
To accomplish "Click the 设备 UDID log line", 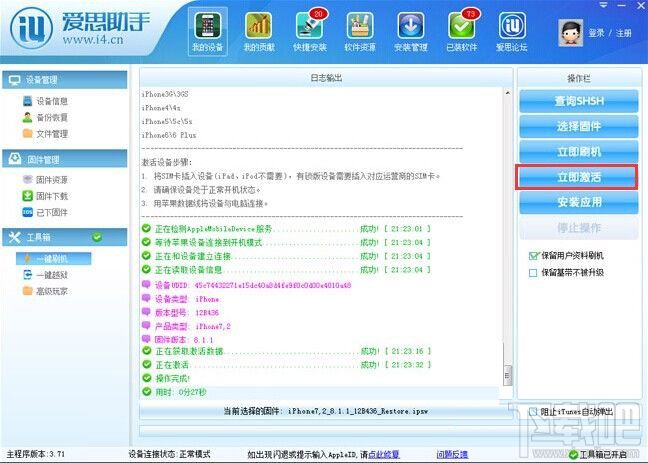I will click(x=247, y=285).
